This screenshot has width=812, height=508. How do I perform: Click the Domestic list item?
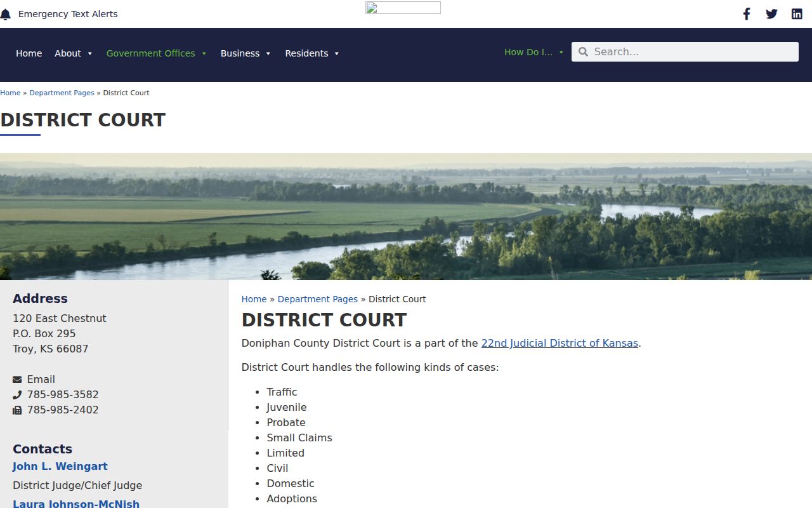(x=291, y=483)
